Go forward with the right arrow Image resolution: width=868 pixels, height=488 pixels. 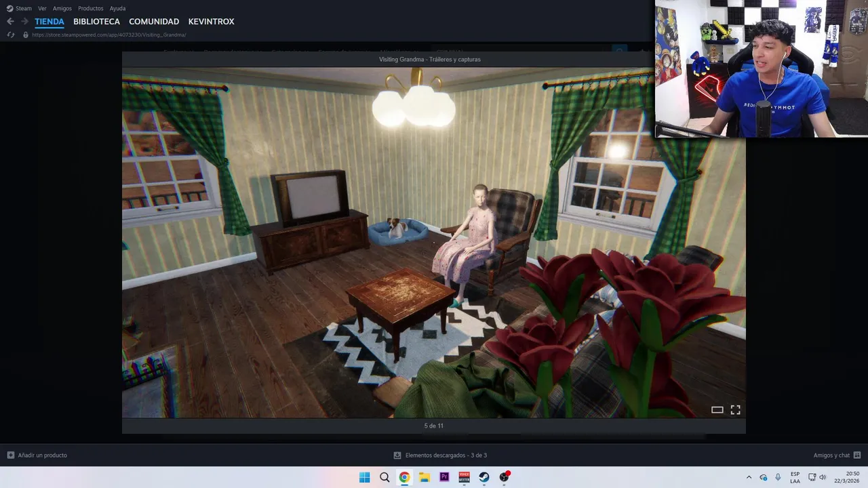click(x=24, y=22)
